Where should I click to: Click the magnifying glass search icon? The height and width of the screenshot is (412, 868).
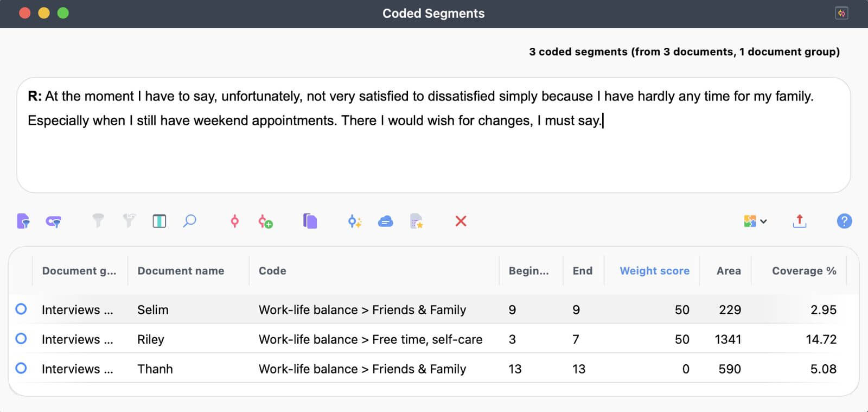[x=189, y=221]
